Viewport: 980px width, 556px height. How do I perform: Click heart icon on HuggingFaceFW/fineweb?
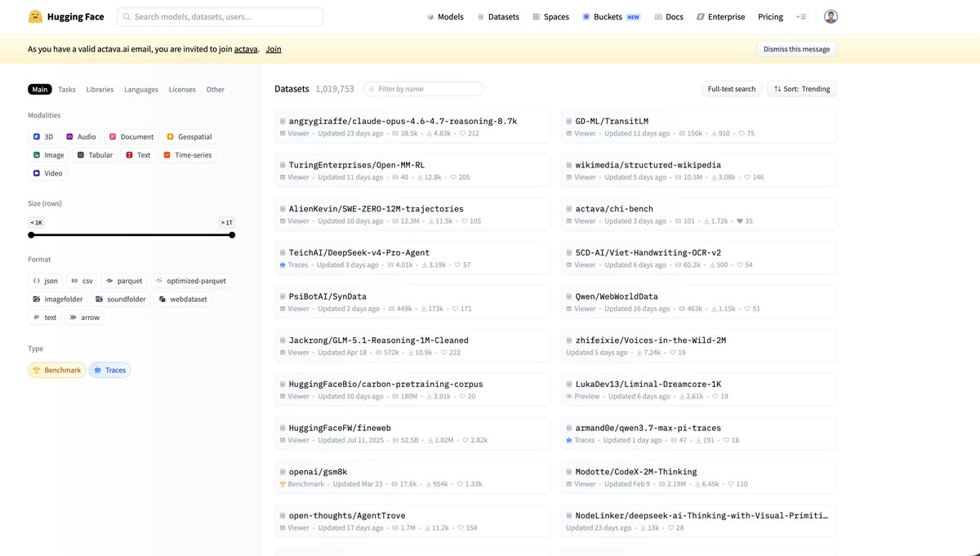coord(465,440)
